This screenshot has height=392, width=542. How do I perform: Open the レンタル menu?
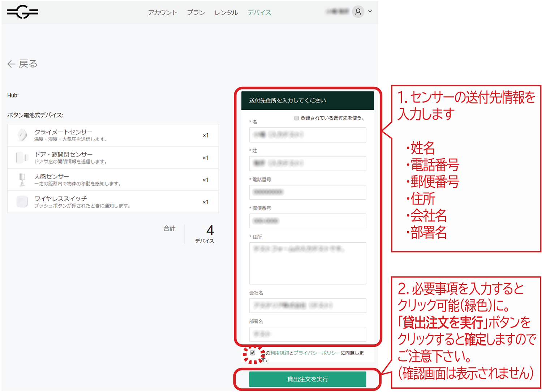pyautogui.click(x=226, y=13)
